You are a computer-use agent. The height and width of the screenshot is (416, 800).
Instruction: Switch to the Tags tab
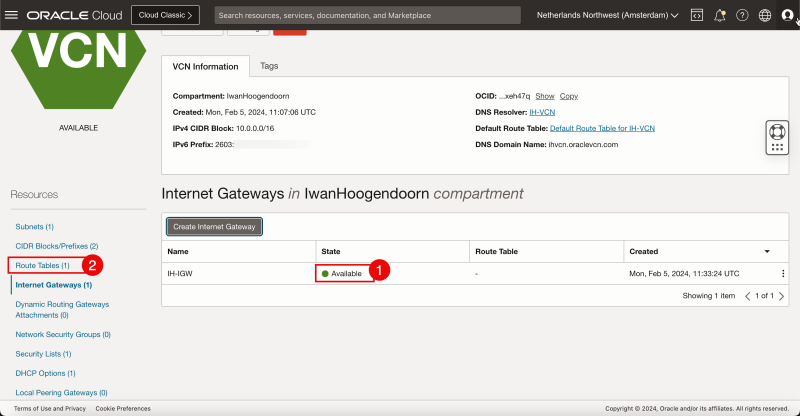(x=269, y=66)
